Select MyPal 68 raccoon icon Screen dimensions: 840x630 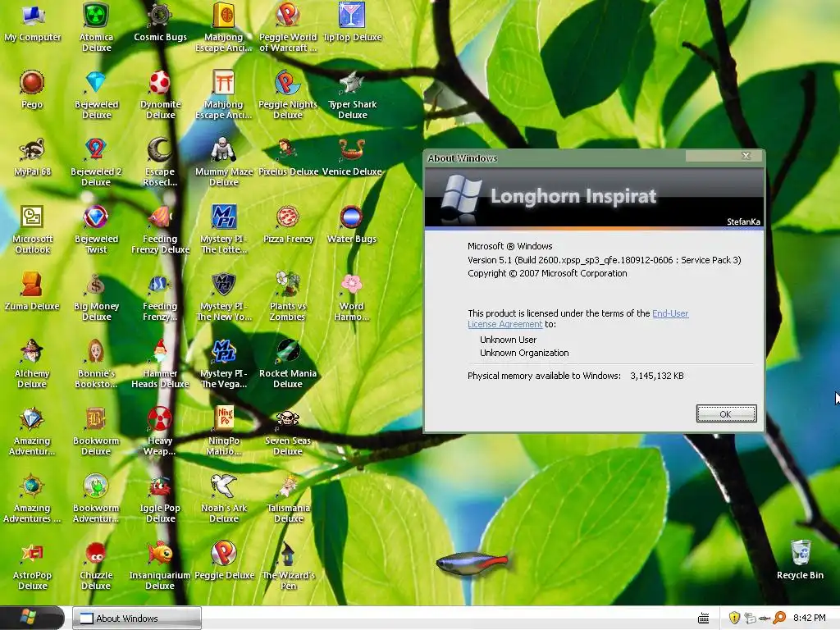[32, 157]
